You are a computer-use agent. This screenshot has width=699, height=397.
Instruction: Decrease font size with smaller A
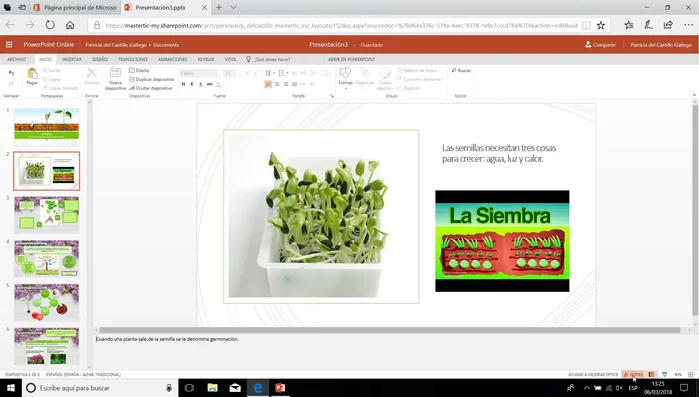pyautogui.click(x=255, y=73)
